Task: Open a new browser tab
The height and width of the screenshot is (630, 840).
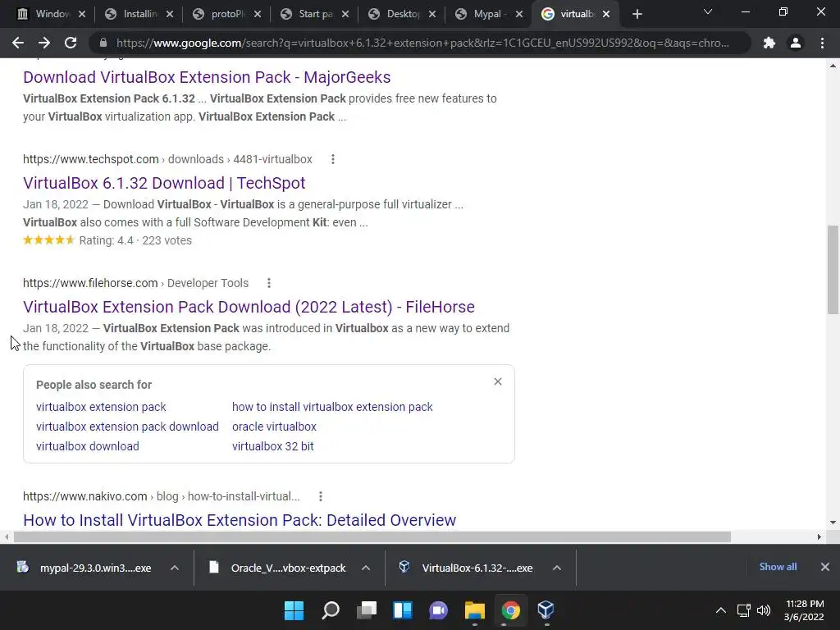Action: point(637,15)
